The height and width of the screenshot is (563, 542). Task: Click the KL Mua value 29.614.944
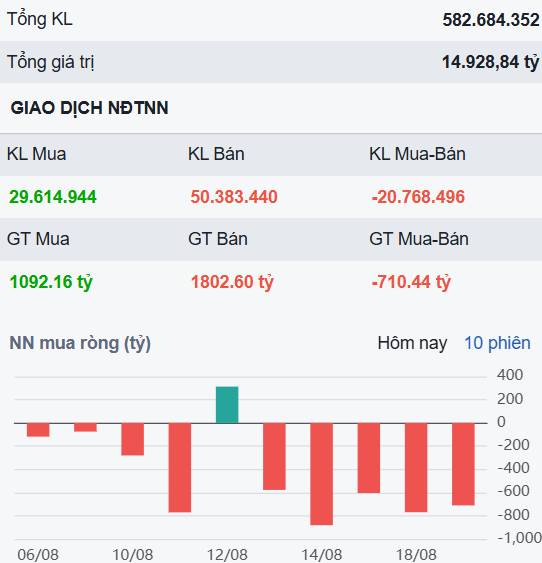click(53, 197)
